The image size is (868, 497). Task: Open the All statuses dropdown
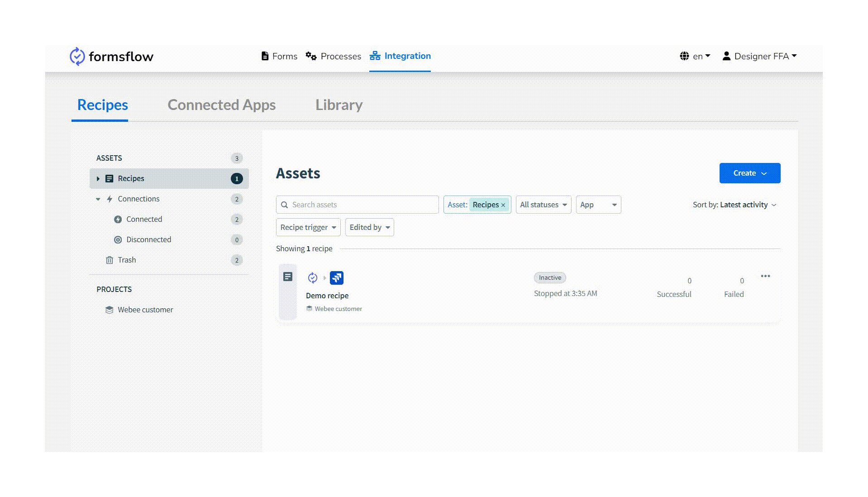coord(543,205)
